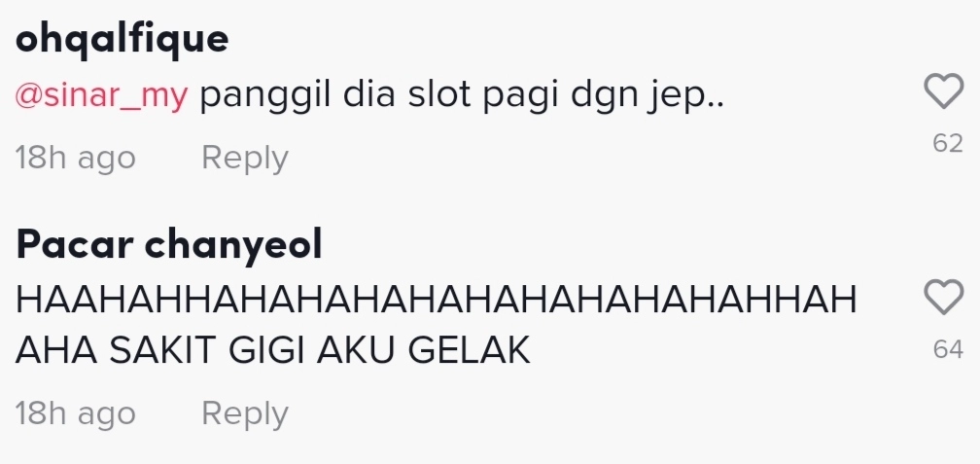The image size is (980, 464).
Task: Open the Pacar chanyeol user profile
Action: click(x=169, y=244)
